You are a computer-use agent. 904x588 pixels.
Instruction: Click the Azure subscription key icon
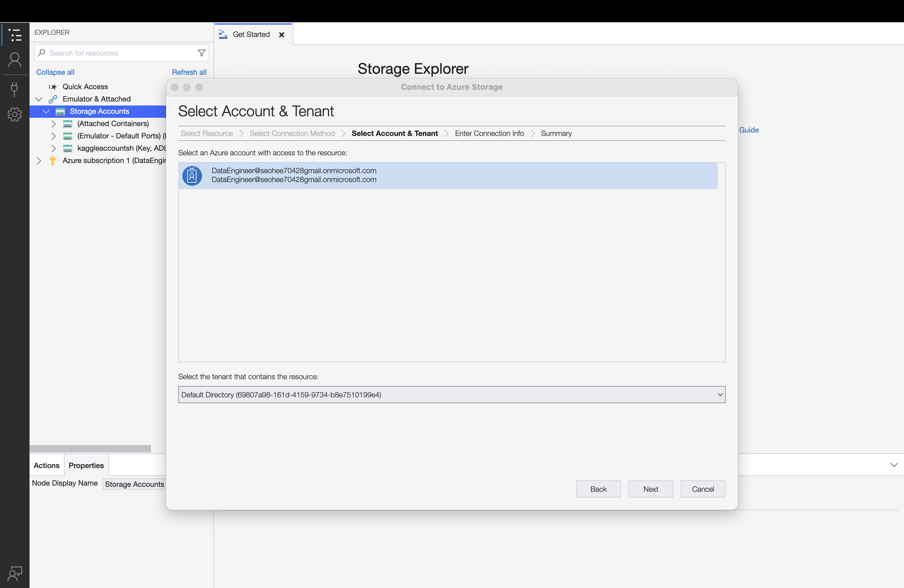tap(53, 161)
